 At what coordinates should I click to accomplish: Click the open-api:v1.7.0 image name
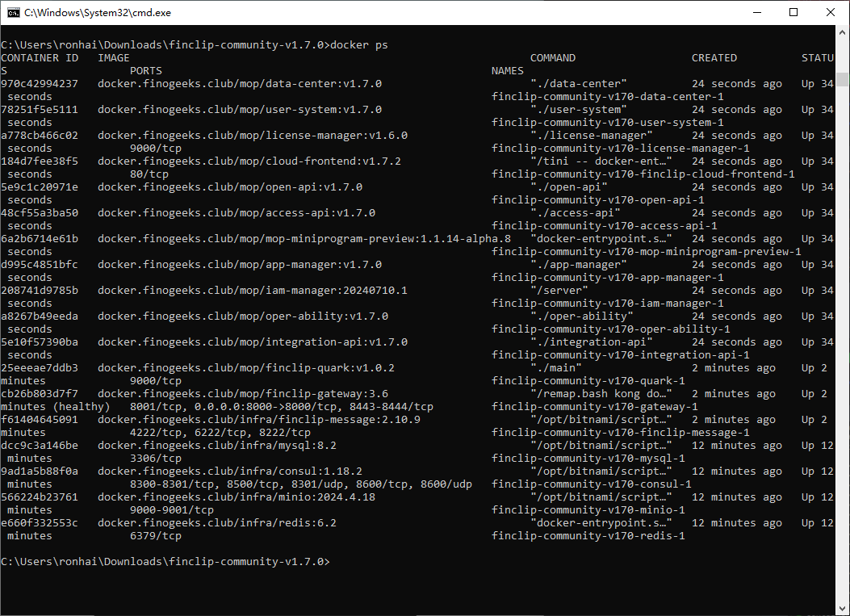coord(230,187)
